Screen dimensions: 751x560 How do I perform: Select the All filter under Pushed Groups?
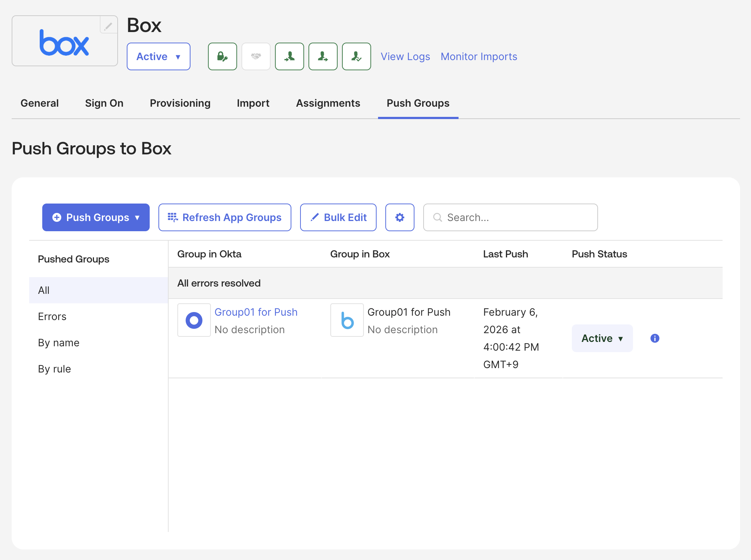point(98,290)
